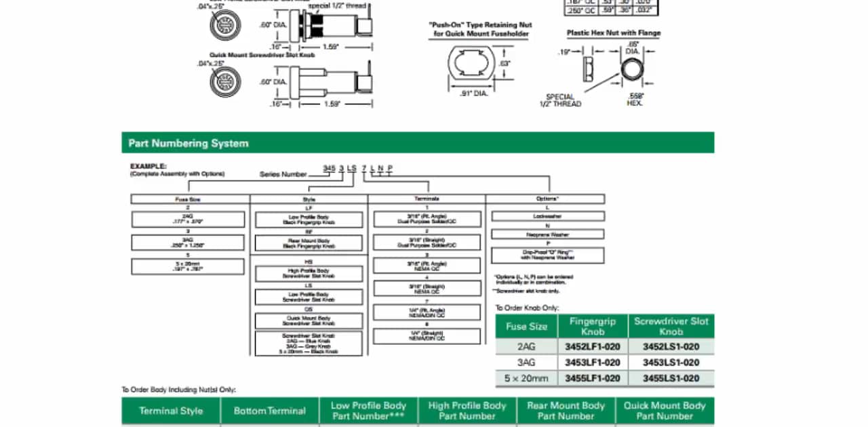
Task: Click 'High Profile Body Part Number' header
Action: (467, 411)
